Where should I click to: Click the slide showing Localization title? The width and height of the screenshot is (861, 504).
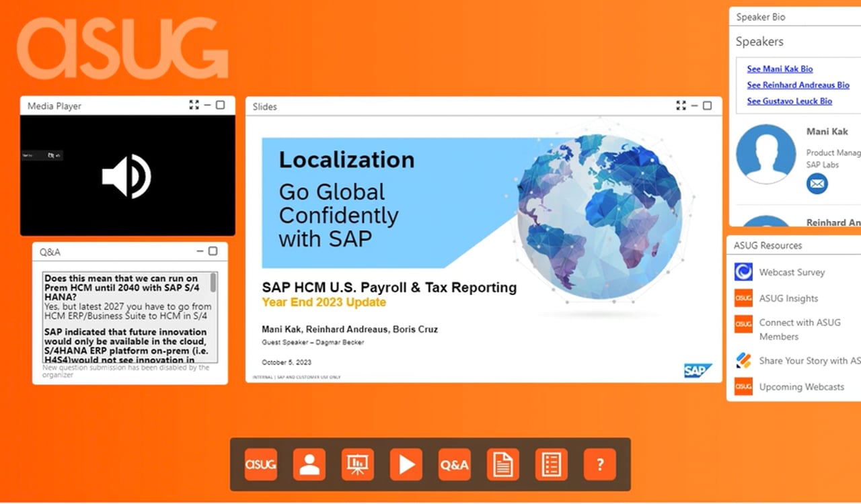point(484,249)
